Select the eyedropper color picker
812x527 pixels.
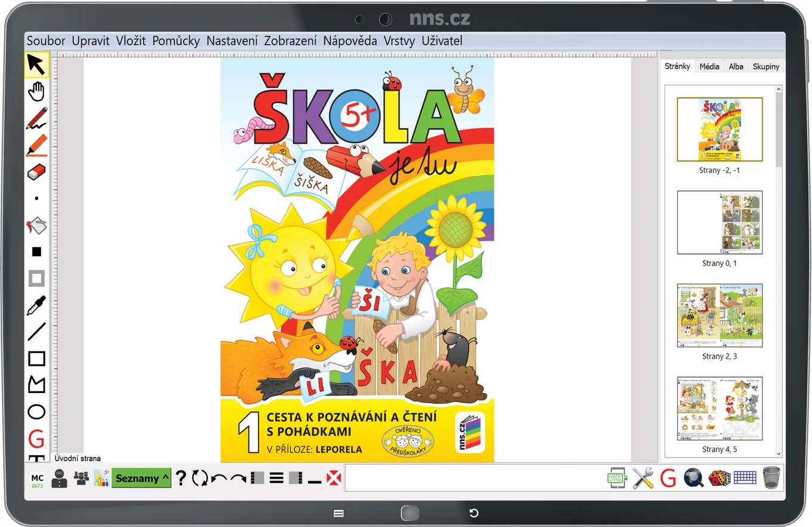click(36, 305)
